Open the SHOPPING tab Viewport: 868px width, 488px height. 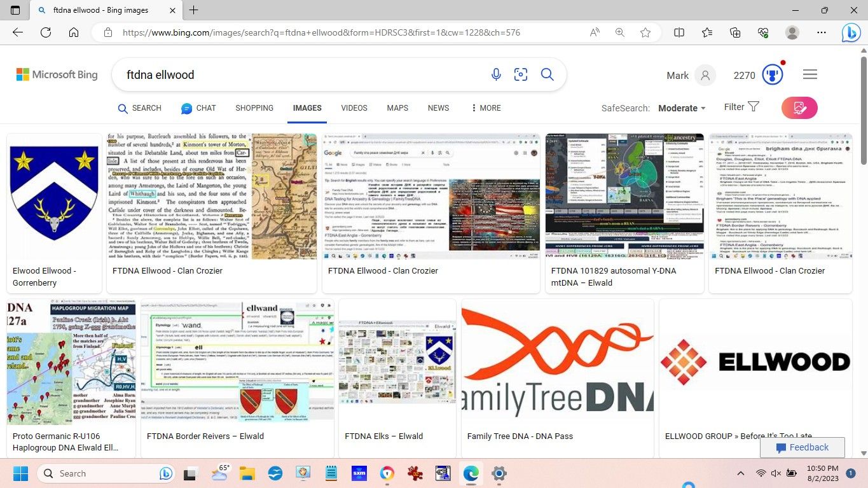click(x=254, y=108)
